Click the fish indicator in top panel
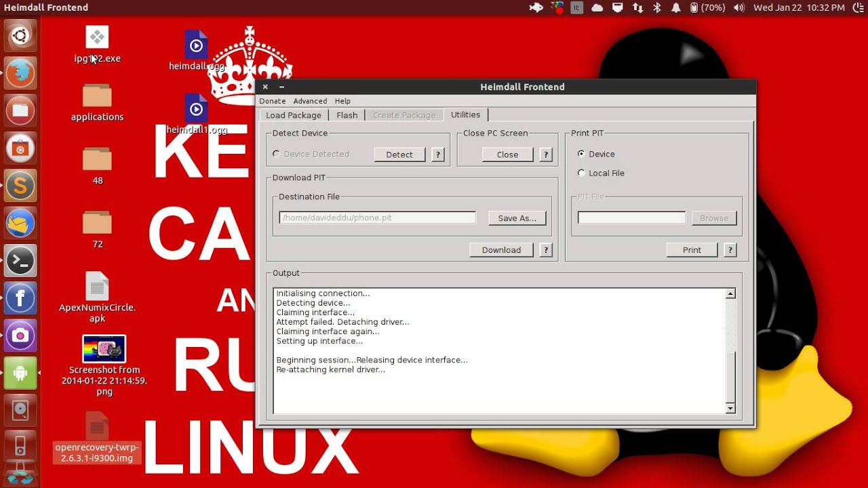 536,7
